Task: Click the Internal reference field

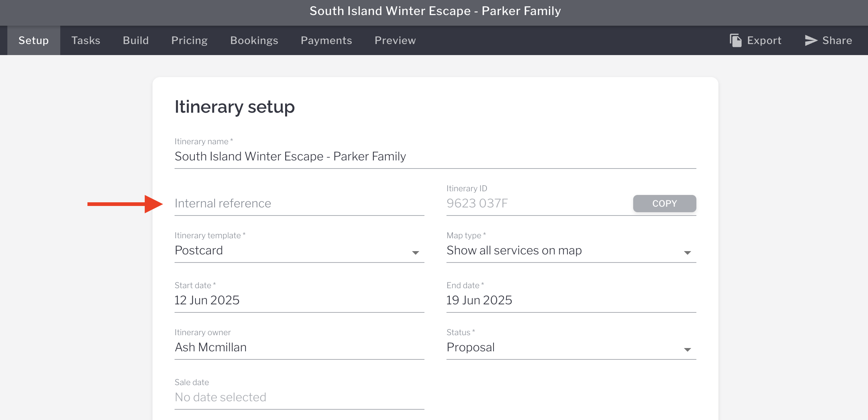Action: [299, 203]
